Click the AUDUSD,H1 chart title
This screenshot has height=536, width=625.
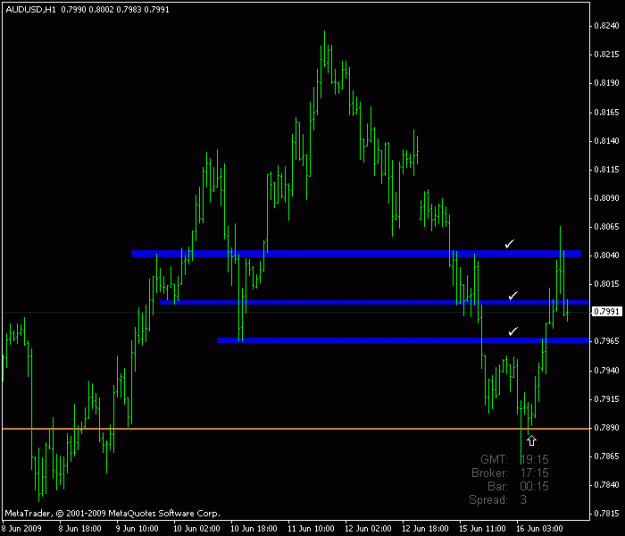(x=31, y=10)
